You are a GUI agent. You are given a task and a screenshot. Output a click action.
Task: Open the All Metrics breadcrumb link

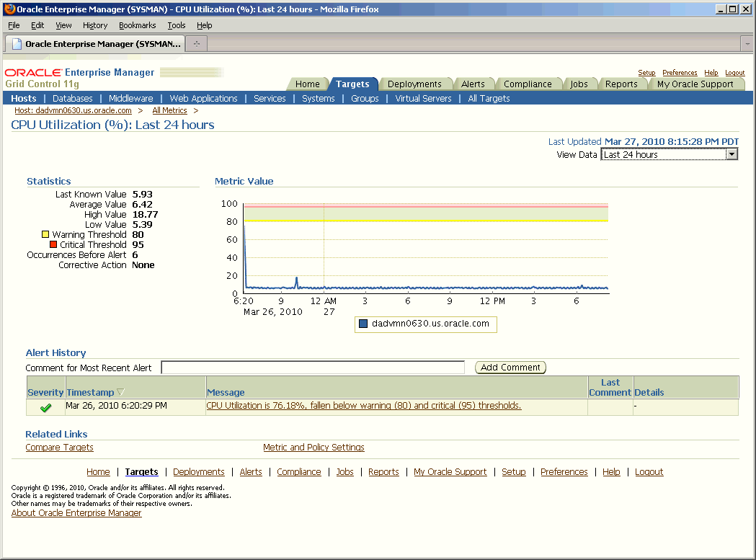[x=169, y=110]
